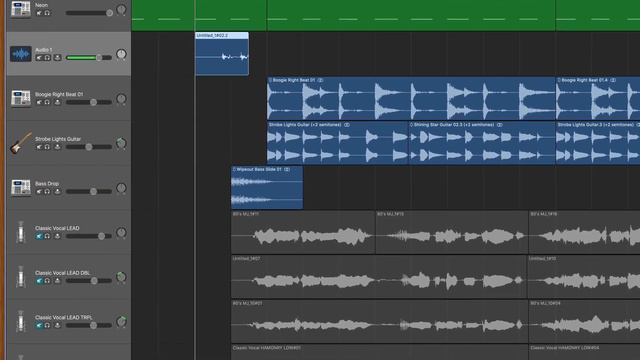This screenshot has width=640, height=360.
Task: Click the Audio 1 pan knob
Action: click(x=121, y=54)
